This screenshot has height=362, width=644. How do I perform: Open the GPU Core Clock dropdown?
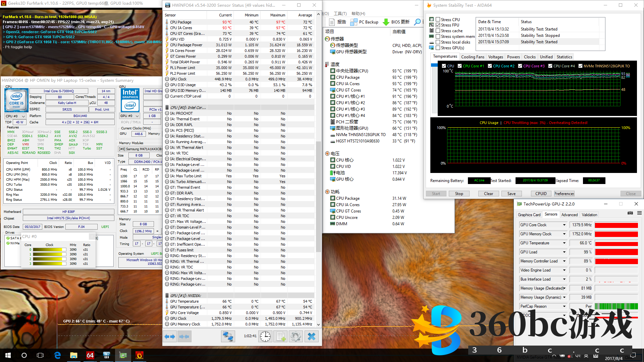[x=564, y=225]
